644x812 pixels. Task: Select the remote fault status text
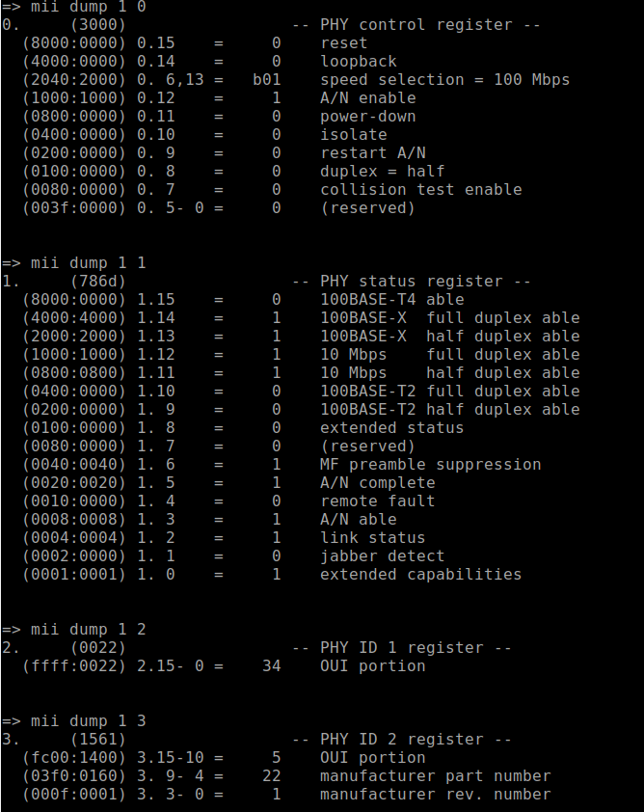click(x=377, y=501)
